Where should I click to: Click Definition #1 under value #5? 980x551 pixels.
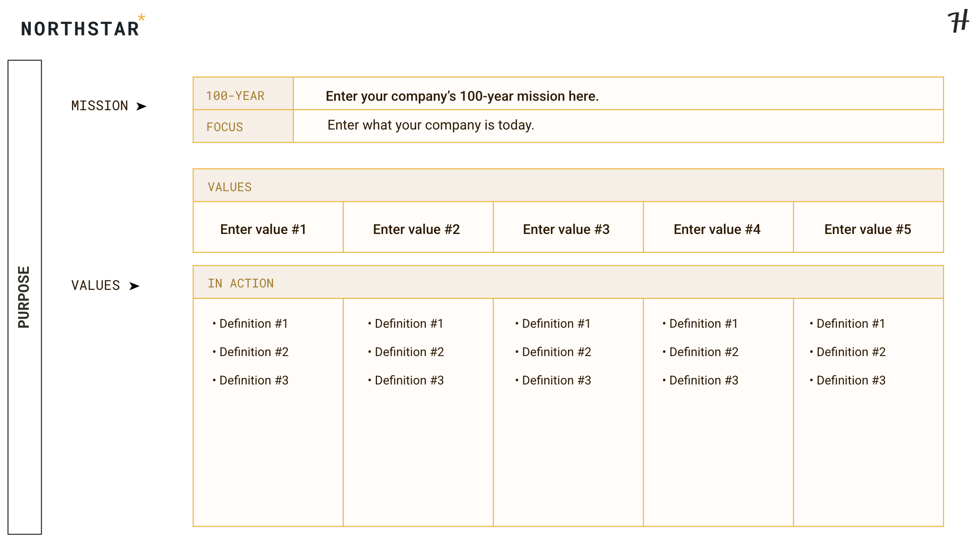[x=851, y=324]
